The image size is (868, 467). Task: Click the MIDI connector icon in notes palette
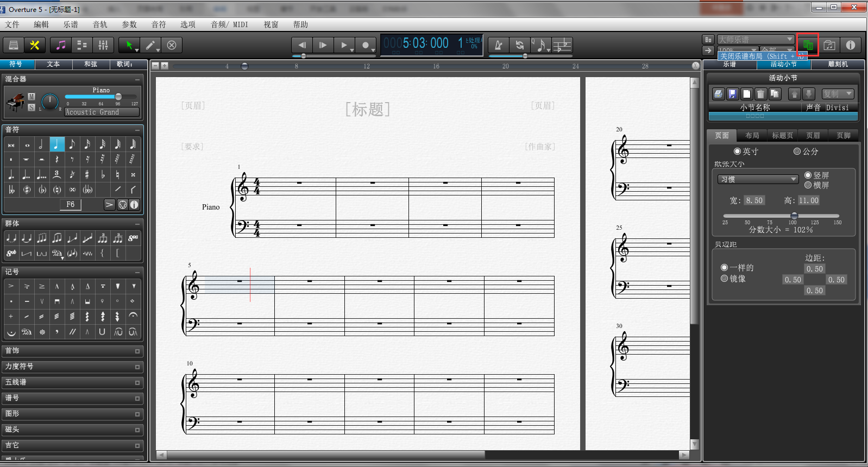tap(123, 205)
